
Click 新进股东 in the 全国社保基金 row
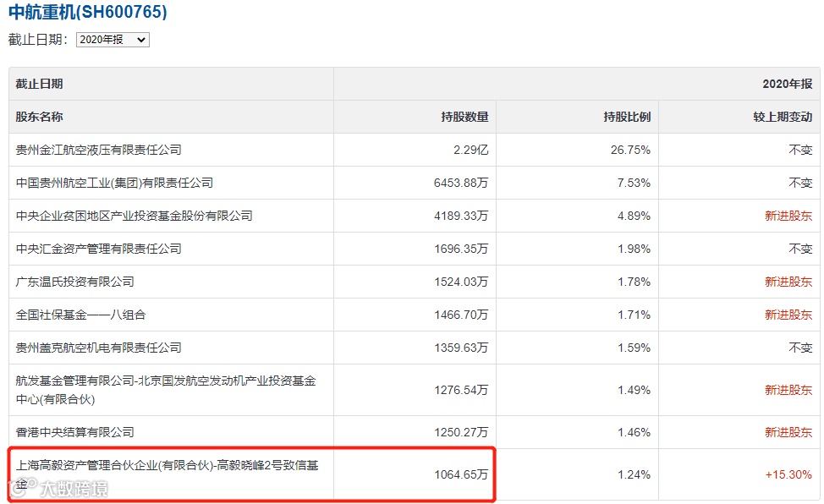coord(788,315)
